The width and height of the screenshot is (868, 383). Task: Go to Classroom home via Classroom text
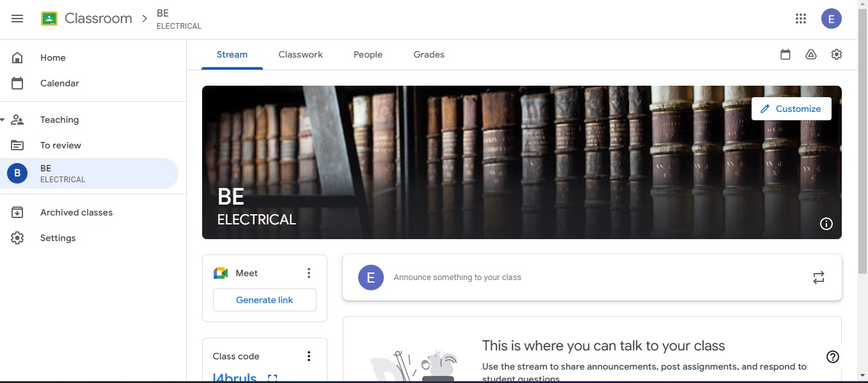tap(99, 19)
